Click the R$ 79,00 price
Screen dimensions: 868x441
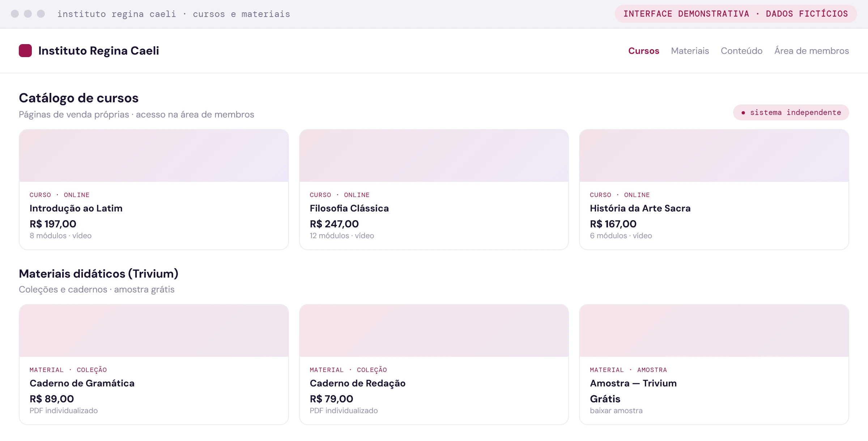click(331, 399)
